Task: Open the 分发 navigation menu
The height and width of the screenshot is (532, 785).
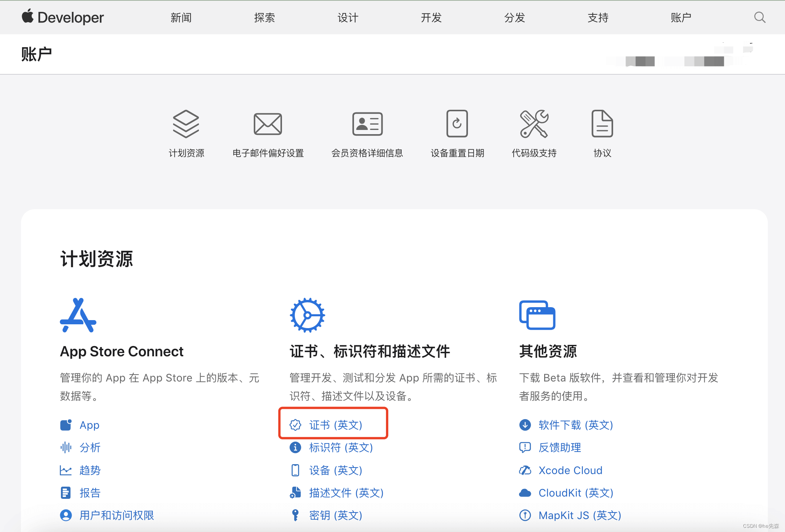Action: coord(515,18)
